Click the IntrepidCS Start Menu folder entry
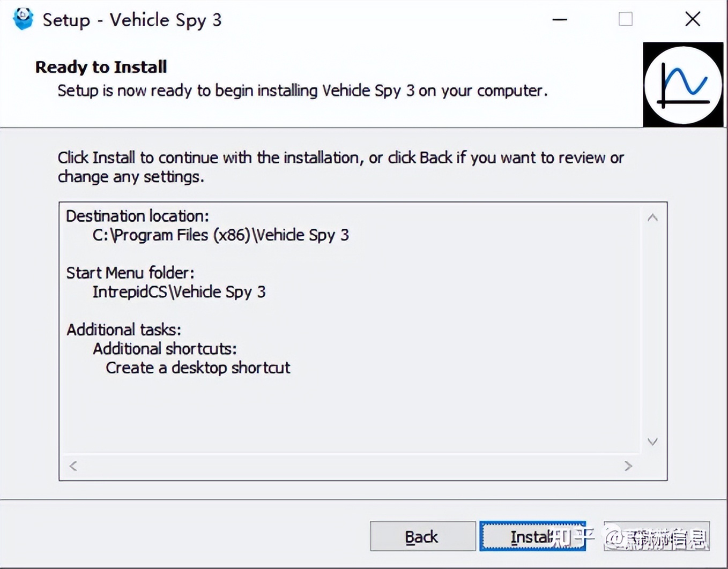The image size is (728, 569). click(179, 291)
